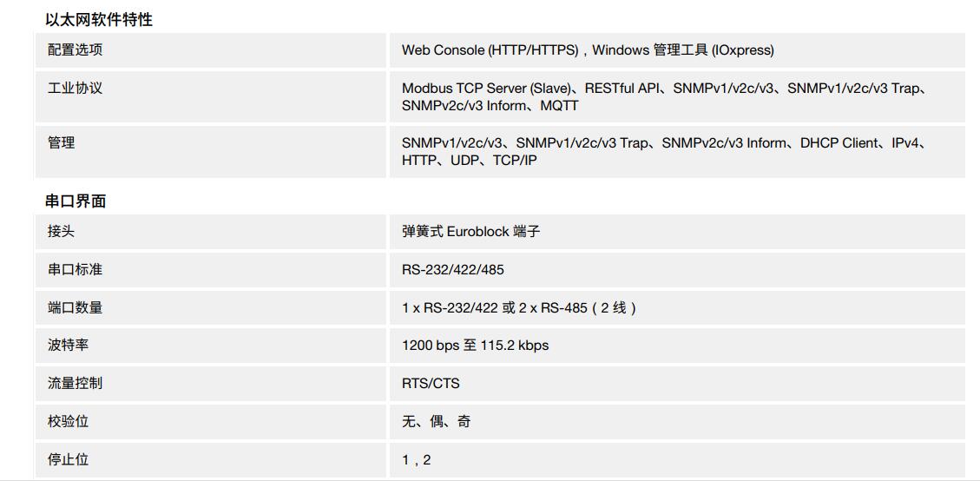The height and width of the screenshot is (481, 980).
Task: Select the 工业协议 row label
Action: click(x=75, y=89)
